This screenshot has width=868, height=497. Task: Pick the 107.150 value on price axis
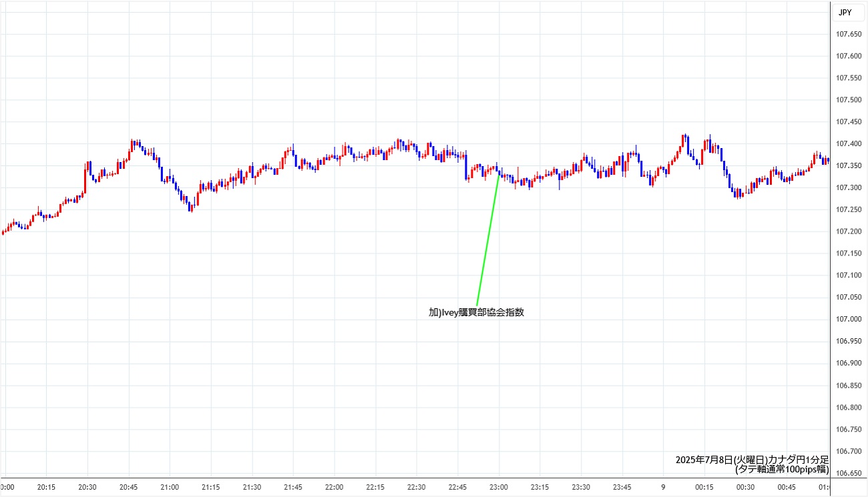point(849,254)
